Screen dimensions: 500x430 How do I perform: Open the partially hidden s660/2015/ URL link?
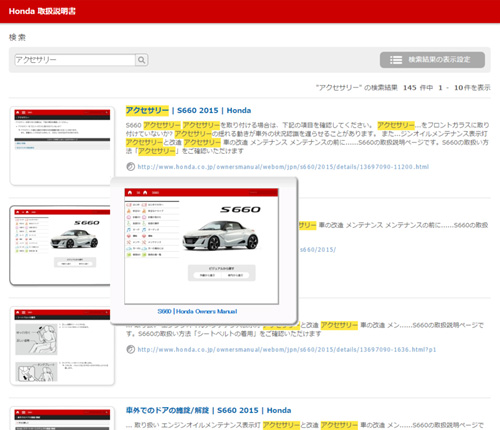point(318,250)
